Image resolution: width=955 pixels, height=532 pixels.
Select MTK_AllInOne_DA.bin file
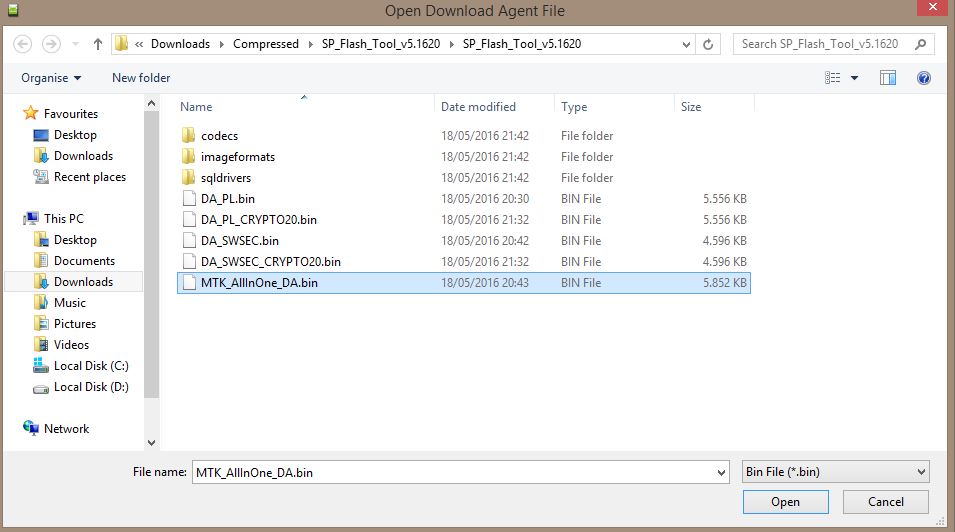[463, 283]
